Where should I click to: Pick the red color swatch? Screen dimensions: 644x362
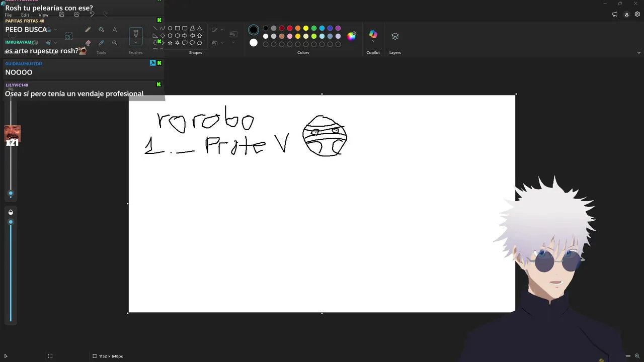290,28
